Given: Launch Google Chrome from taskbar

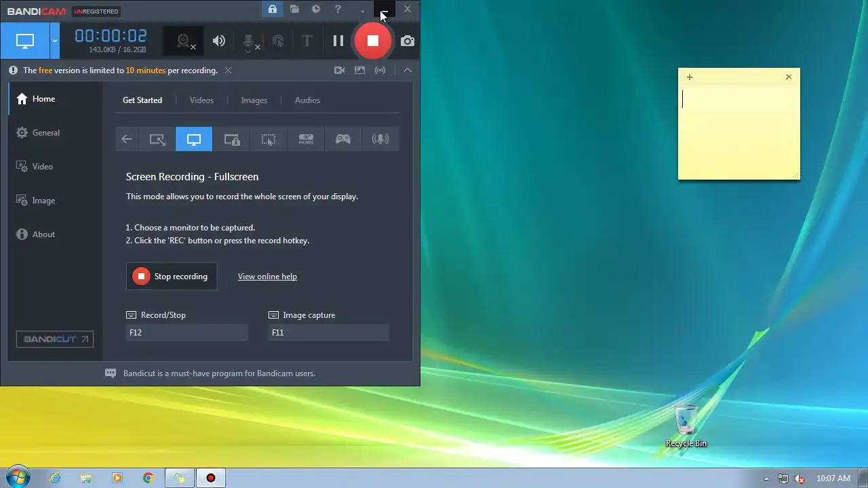Looking at the screenshot, I should pyautogui.click(x=149, y=478).
